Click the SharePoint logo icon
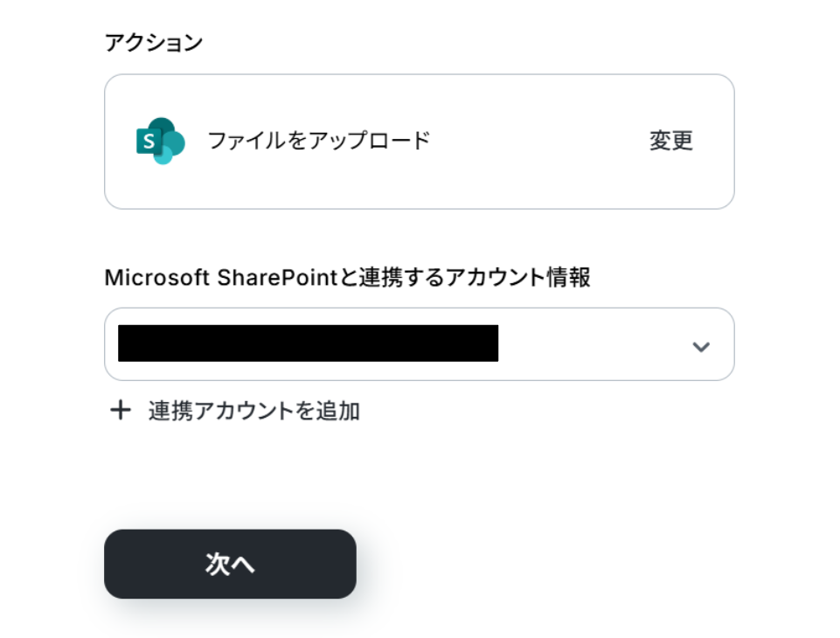Image resolution: width=840 pixels, height=638 pixels. click(x=161, y=141)
